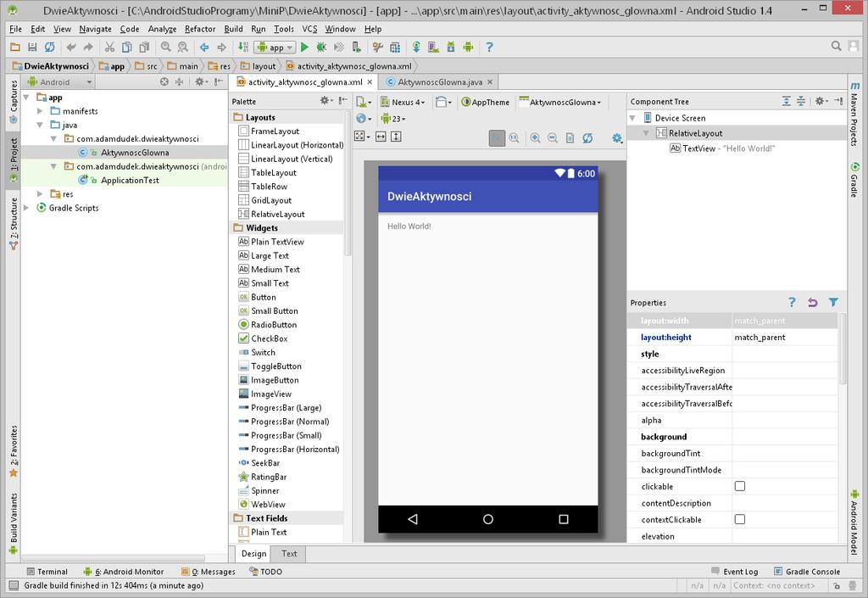Click the Component Tree expand all icon
The image size is (868, 598).
click(786, 101)
